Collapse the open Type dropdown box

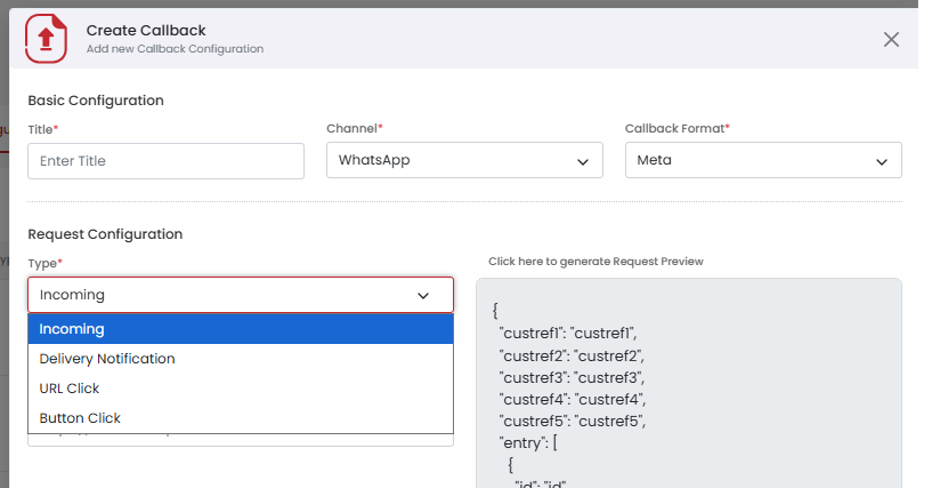[241, 295]
